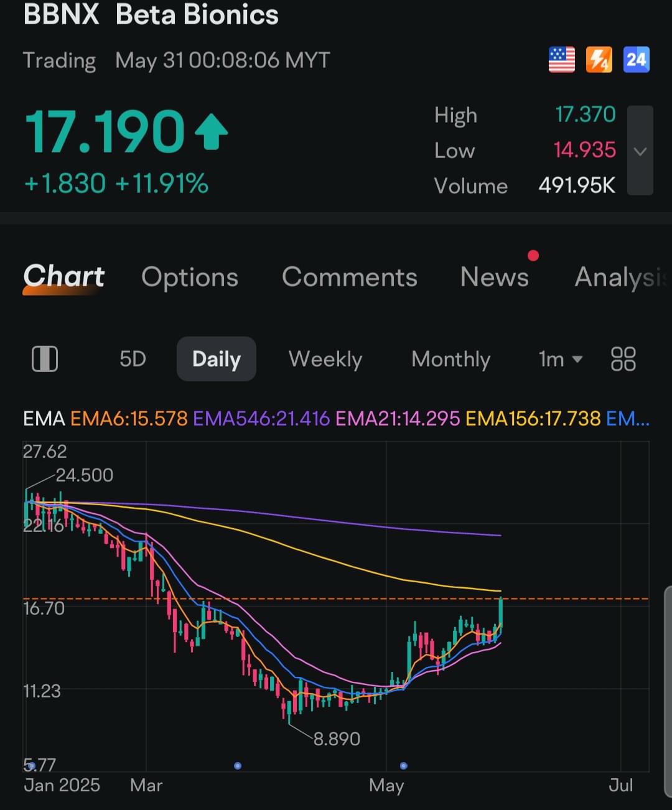Viewport: 672px width, 810px height.
Task: Open the Options tab
Action: (190, 277)
